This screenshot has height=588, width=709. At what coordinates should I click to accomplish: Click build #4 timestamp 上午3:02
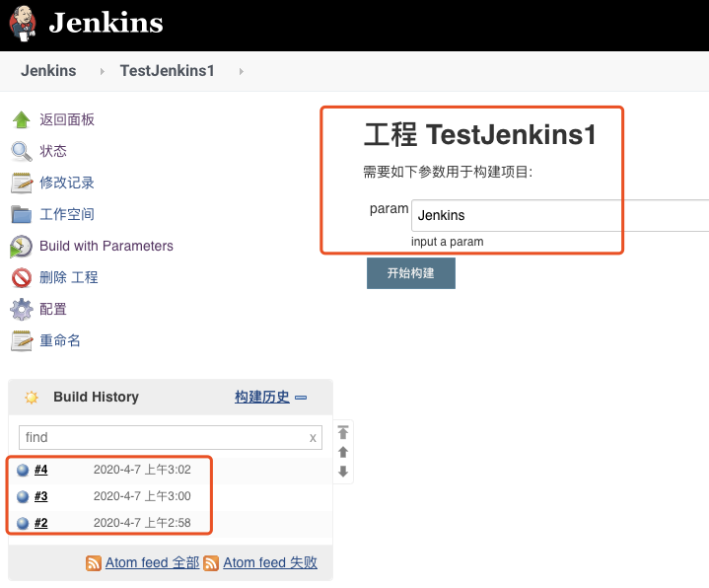[x=142, y=470]
